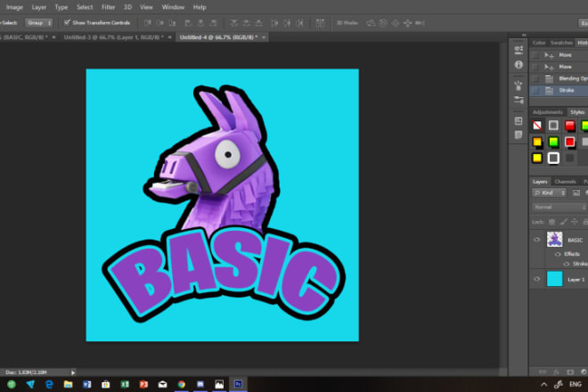Click the 3D rotate mode icon
Screen dimensions: 588x392
coord(371,23)
